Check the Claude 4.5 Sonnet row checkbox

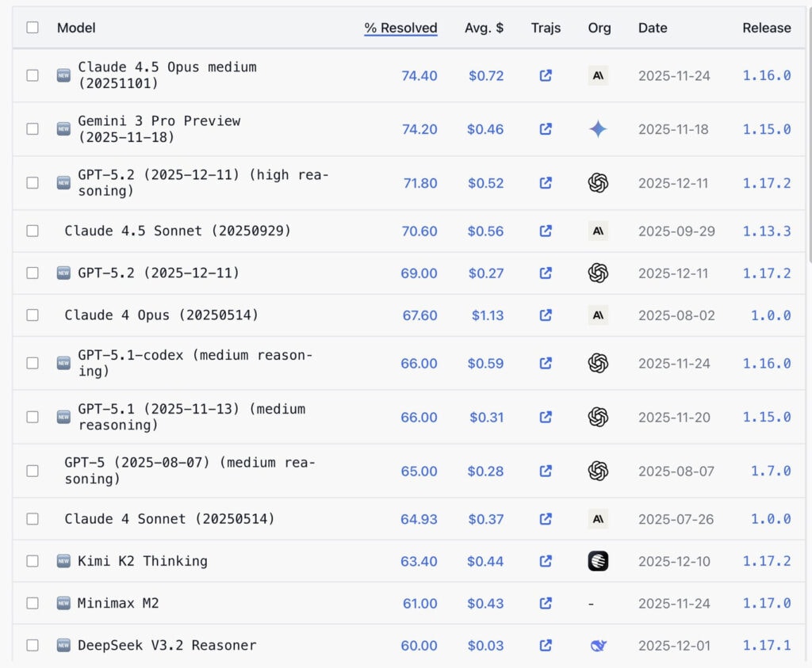33,231
